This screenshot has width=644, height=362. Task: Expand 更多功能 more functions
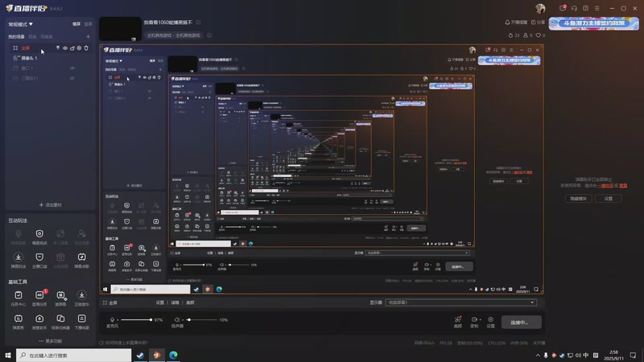point(51,341)
